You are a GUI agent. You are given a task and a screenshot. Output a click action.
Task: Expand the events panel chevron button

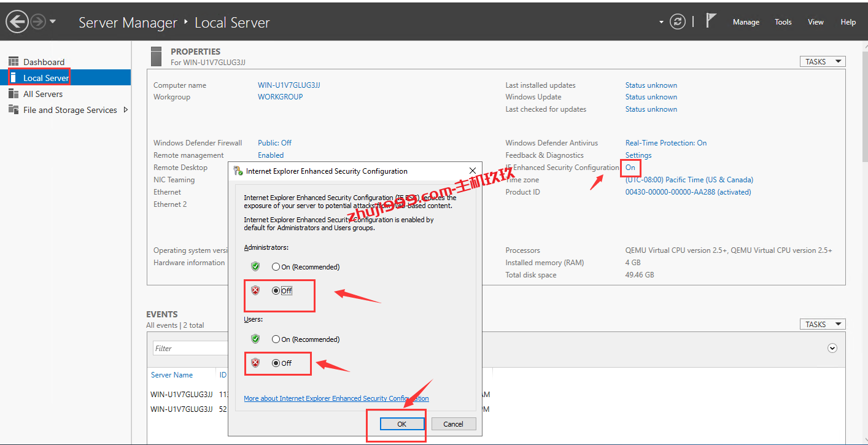point(832,348)
